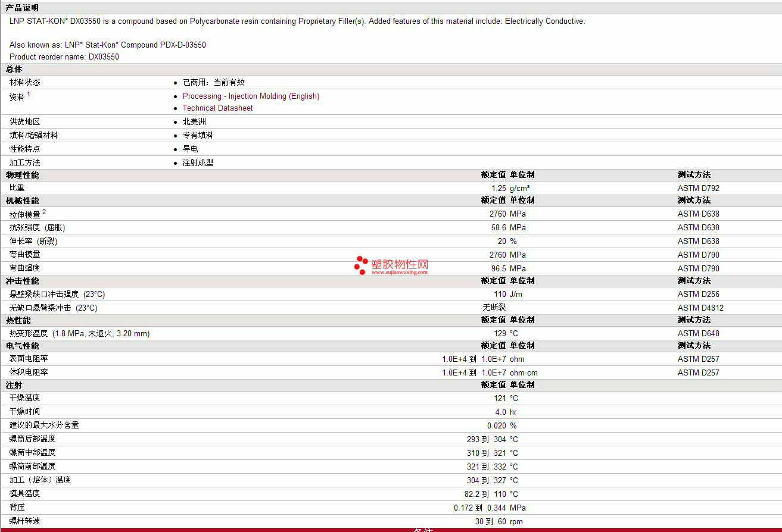Open the Processing - Injection Molding (English) link
This screenshot has width=782, height=532.
tap(251, 96)
